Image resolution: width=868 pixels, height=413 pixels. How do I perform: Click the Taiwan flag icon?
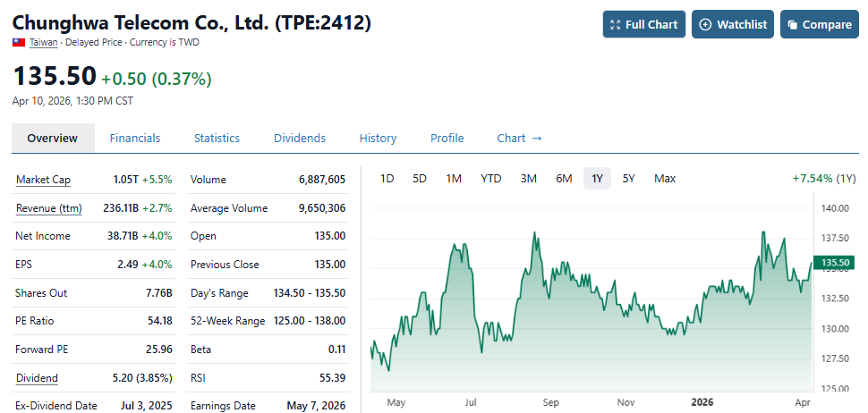[19, 42]
